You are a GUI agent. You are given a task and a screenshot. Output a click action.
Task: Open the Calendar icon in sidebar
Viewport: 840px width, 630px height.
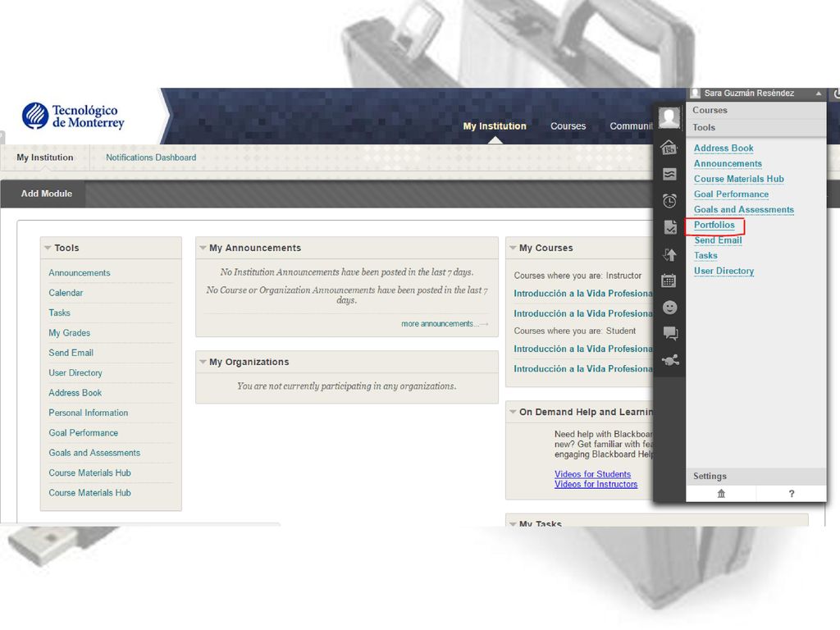(669, 281)
